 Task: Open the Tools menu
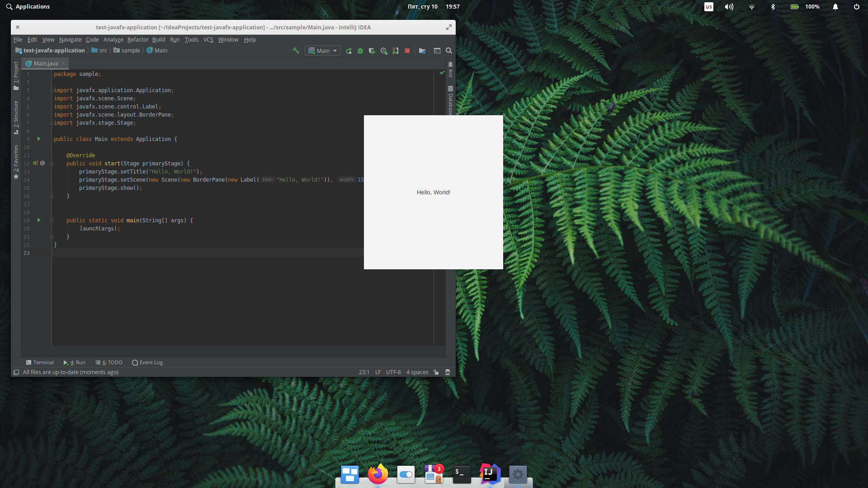pos(191,40)
